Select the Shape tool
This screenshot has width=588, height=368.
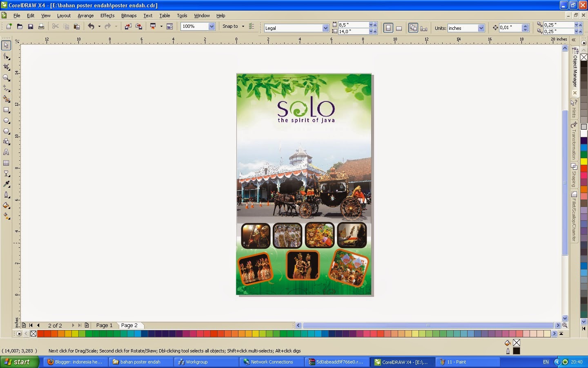tap(6, 56)
